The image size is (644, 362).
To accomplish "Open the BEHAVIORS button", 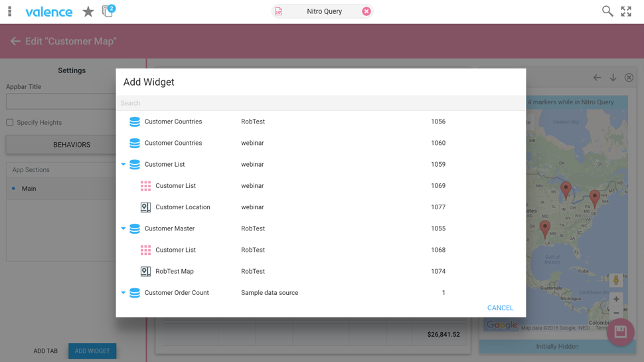I will pos(61,145).
